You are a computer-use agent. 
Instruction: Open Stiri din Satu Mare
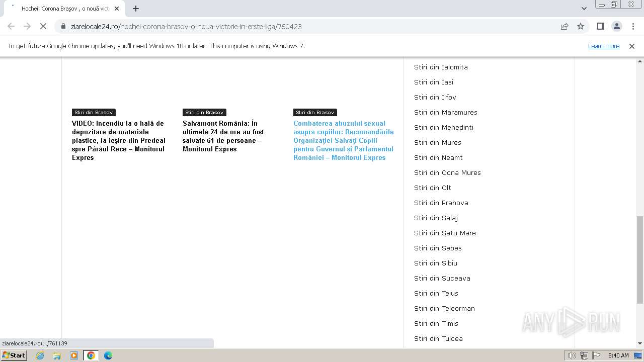coord(445,233)
